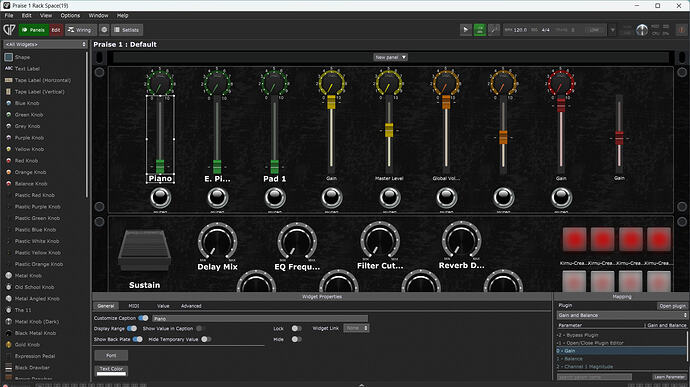Image resolution: width=690 pixels, height=387 pixels.
Task: Open the All Widgets filter dropdown
Action: pyautogui.click(x=45, y=44)
